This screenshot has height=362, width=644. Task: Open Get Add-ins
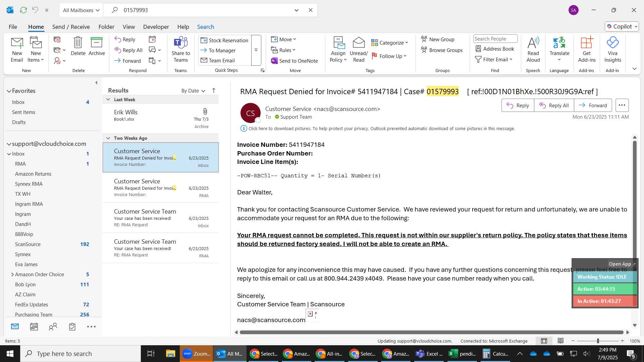[587, 50]
